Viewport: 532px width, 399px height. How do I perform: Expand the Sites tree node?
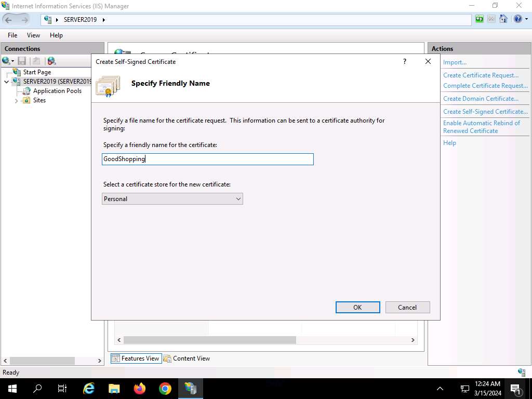[17, 101]
